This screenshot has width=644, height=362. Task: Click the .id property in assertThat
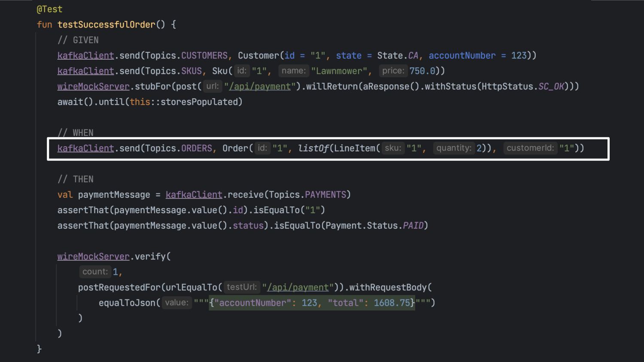(237, 210)
